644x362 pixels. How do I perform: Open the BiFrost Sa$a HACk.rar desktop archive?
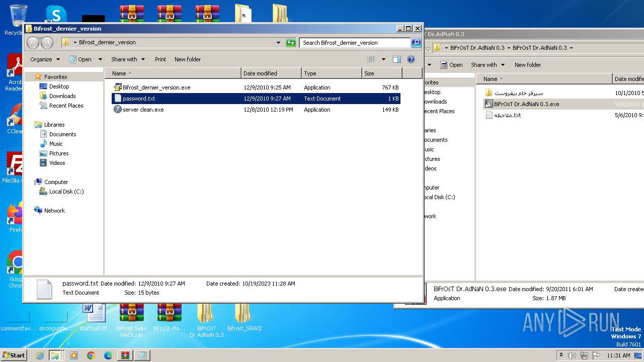[131, 320]
